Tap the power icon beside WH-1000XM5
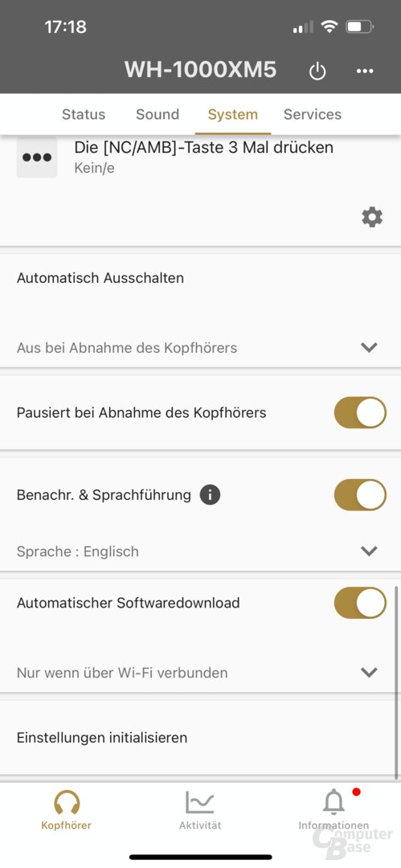Viewport: 401px width, 868px height. (x=317, y=72)
